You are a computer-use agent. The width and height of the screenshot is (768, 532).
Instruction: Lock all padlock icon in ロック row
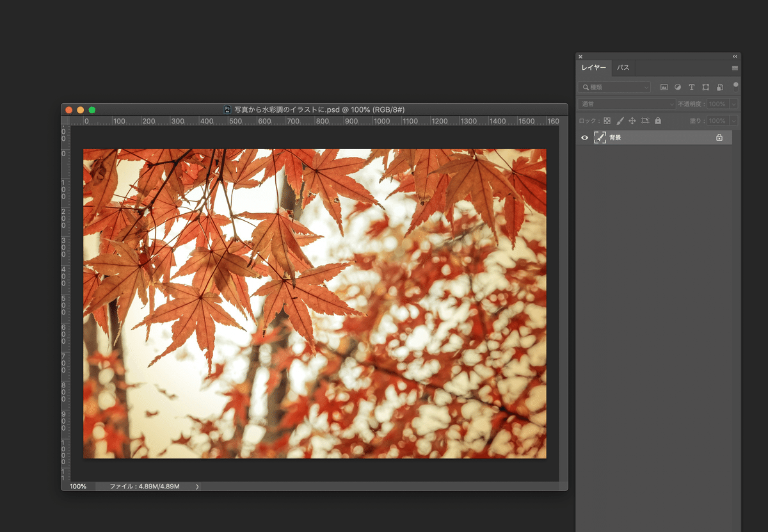658,120
